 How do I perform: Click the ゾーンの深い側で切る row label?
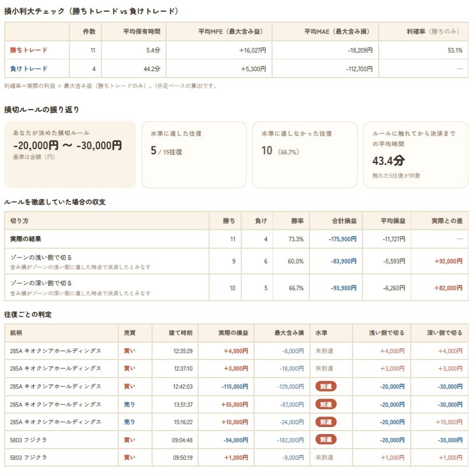tap(41, 283)
